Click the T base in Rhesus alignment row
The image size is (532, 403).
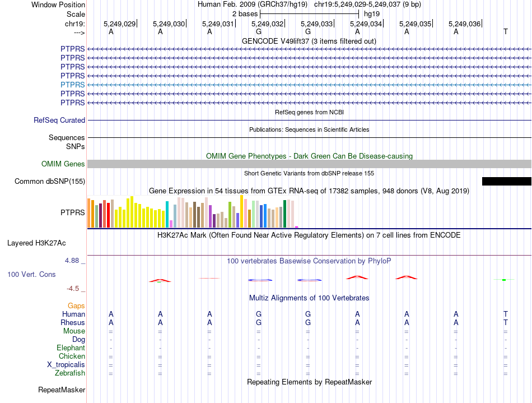[506, 322]
